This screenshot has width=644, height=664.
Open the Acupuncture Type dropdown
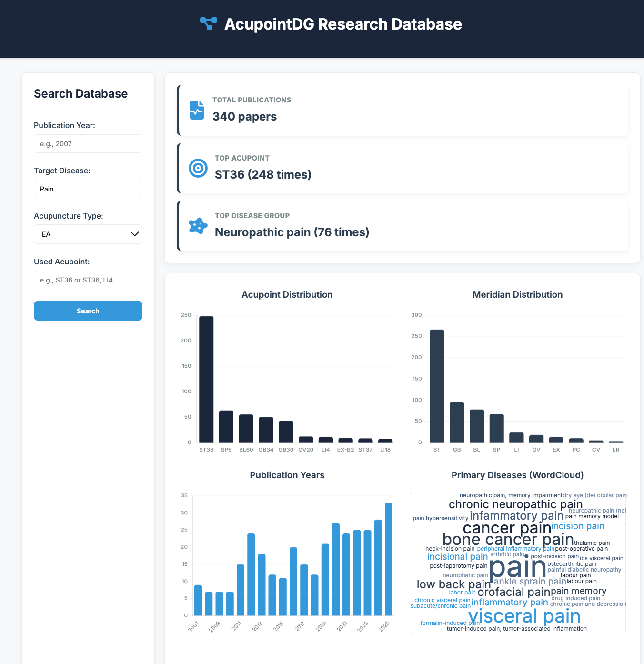pyautogui.click(x=88, y=234)
